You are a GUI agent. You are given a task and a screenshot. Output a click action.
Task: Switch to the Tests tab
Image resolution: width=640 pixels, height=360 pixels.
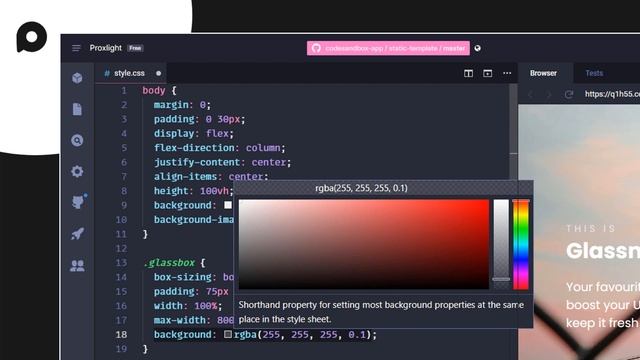pos(594,73)
